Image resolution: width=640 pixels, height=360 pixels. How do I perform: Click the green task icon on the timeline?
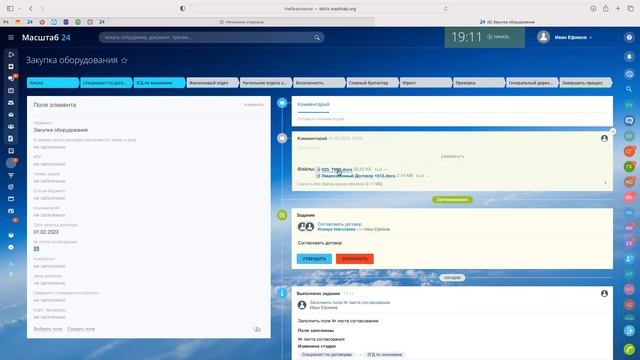click(282, 215)
